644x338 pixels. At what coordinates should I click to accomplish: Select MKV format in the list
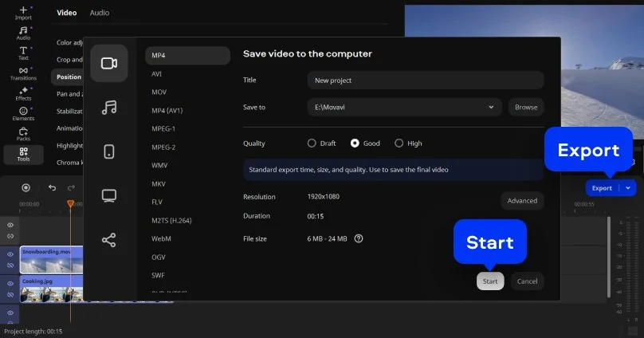(159, 183)
